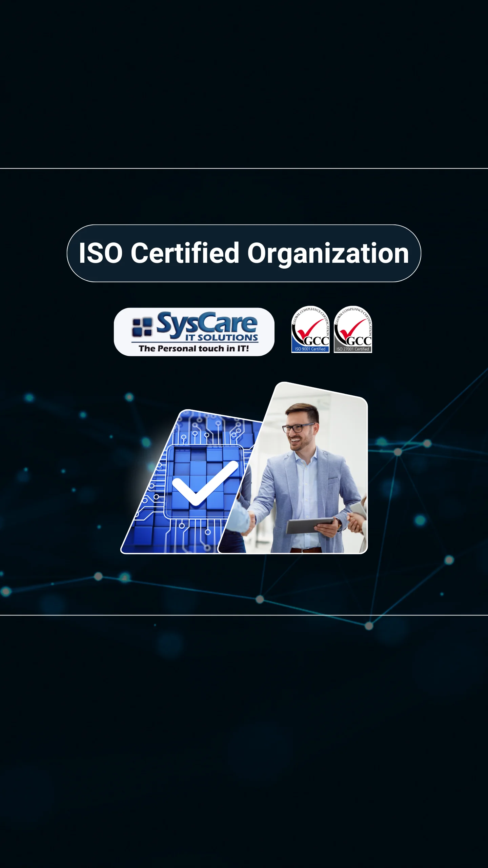Select the 'ISO 9001 Certified' blue label
The height and width of the screenshot is (868, 488).
pos(310,349)
